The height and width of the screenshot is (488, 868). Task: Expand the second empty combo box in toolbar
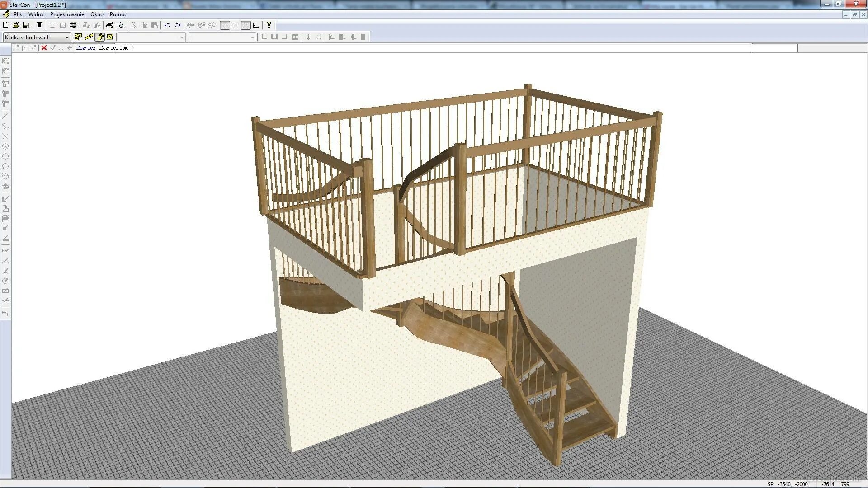(252, 38)
